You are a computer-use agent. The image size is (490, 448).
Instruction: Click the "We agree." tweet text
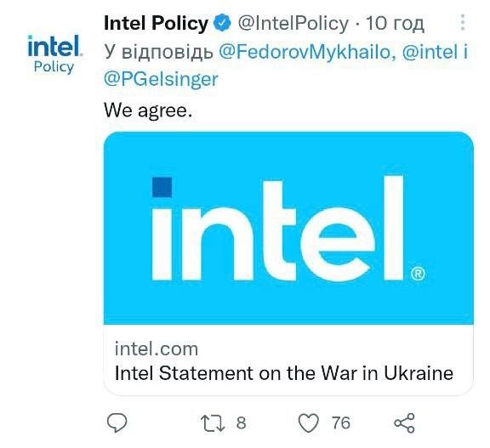click(x=148, y=111)
